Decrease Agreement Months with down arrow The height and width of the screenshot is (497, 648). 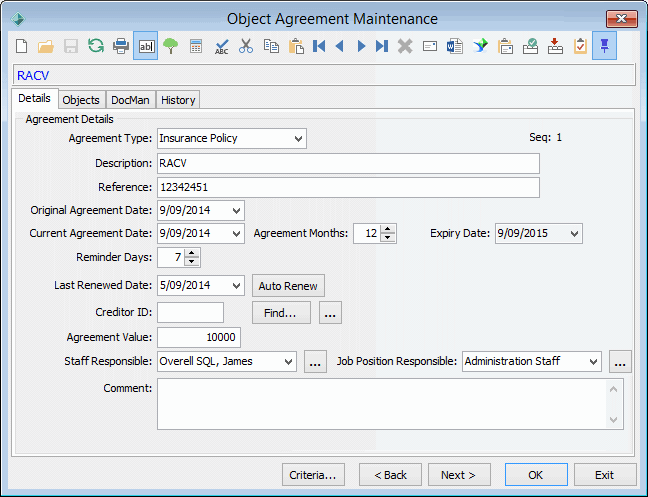click(388, 238)
